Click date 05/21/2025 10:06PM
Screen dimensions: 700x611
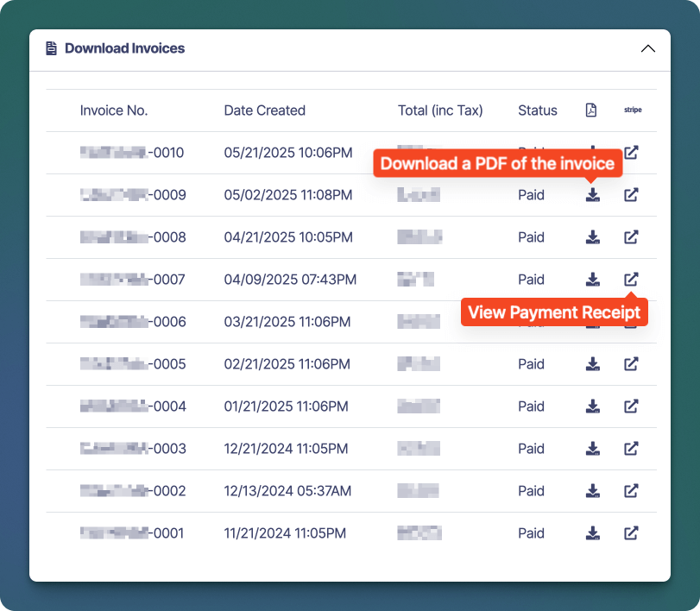(x=288, y=153)
